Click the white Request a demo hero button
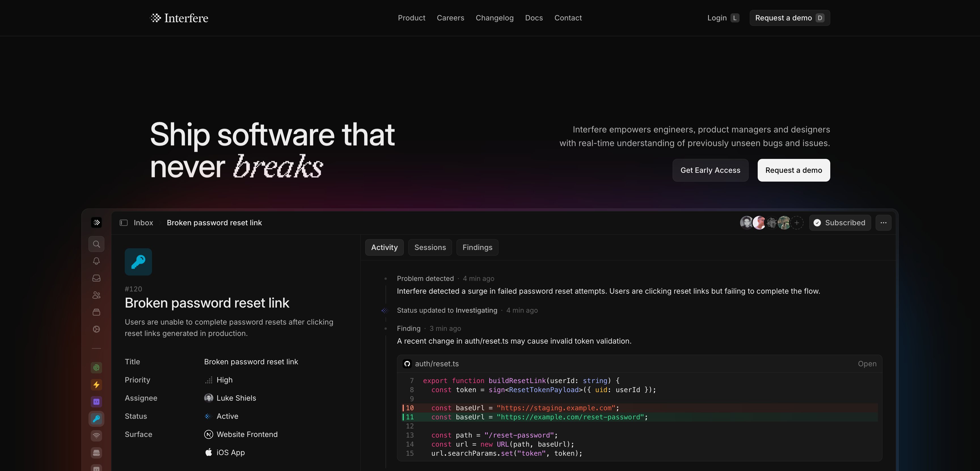980x471 pixels. coord(794,170)
